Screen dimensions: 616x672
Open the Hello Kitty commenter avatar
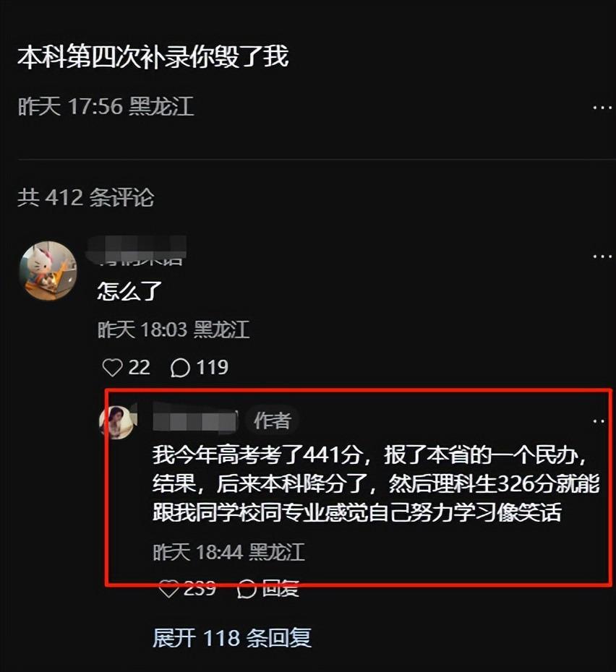point(48,270)
